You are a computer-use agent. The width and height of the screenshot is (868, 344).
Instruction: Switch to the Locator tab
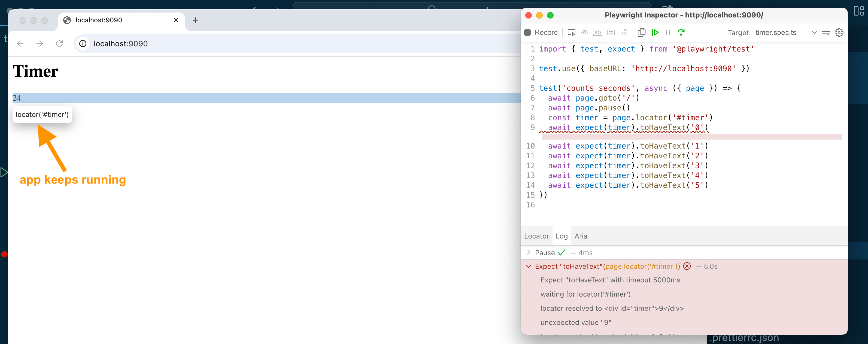(x=536, y=236)
